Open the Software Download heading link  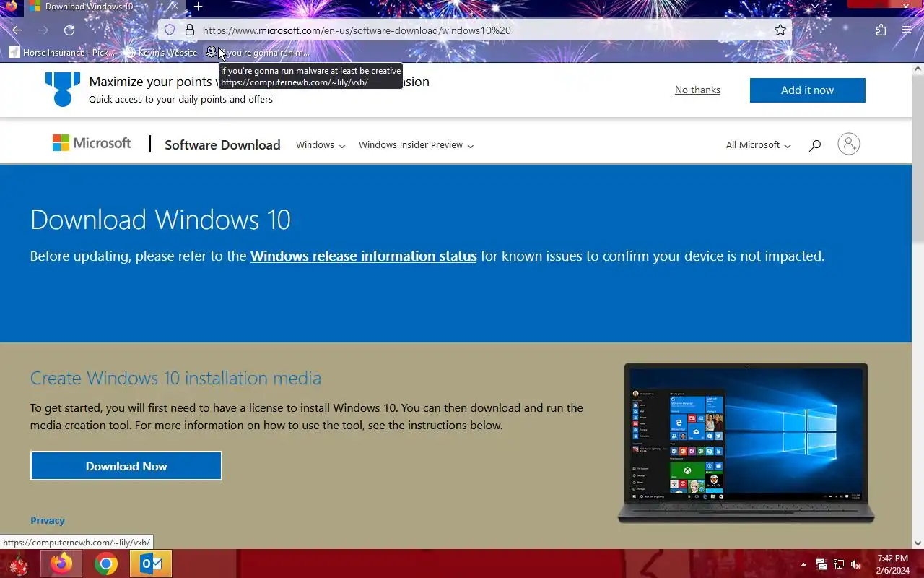pos(222,144)
